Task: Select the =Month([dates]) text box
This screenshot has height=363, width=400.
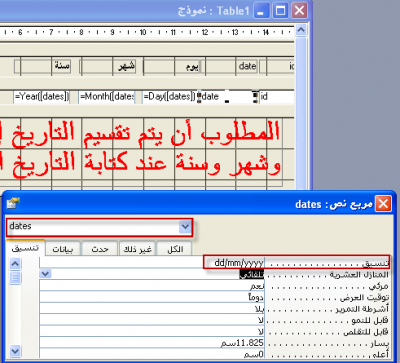Action: [x=107, y=97]
